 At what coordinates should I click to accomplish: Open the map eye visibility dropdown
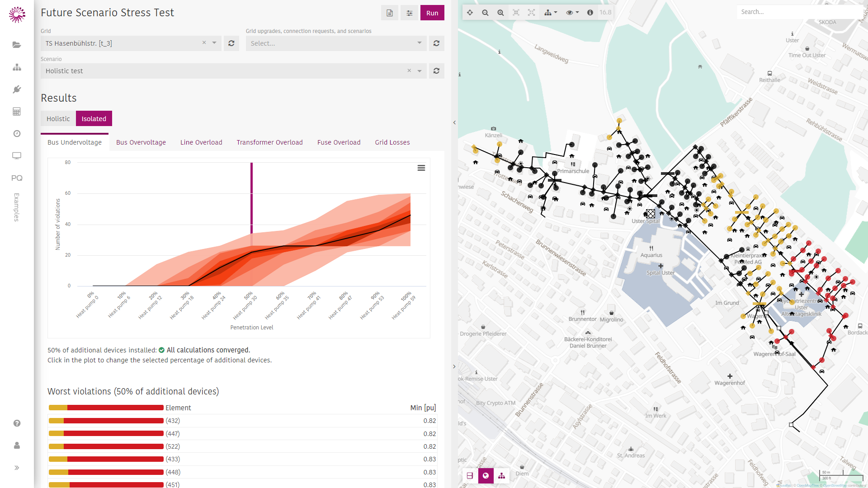[572, 13]
